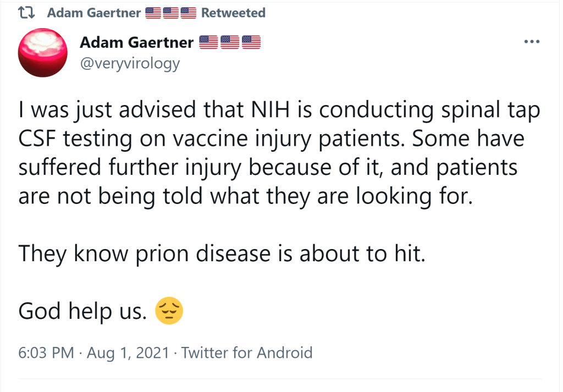Click last flag emoji in the Retweeted line

click(x=188, y=13)
